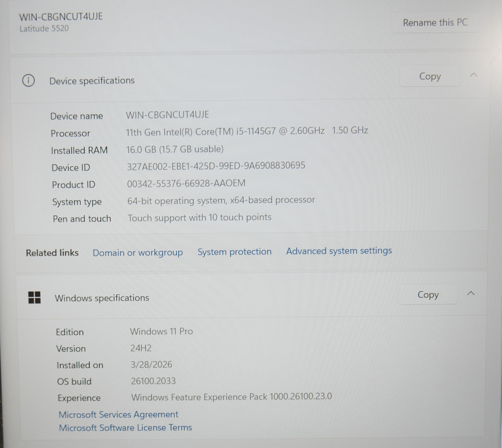Select the installed date 3/28/2026

(x=151, y=364)
